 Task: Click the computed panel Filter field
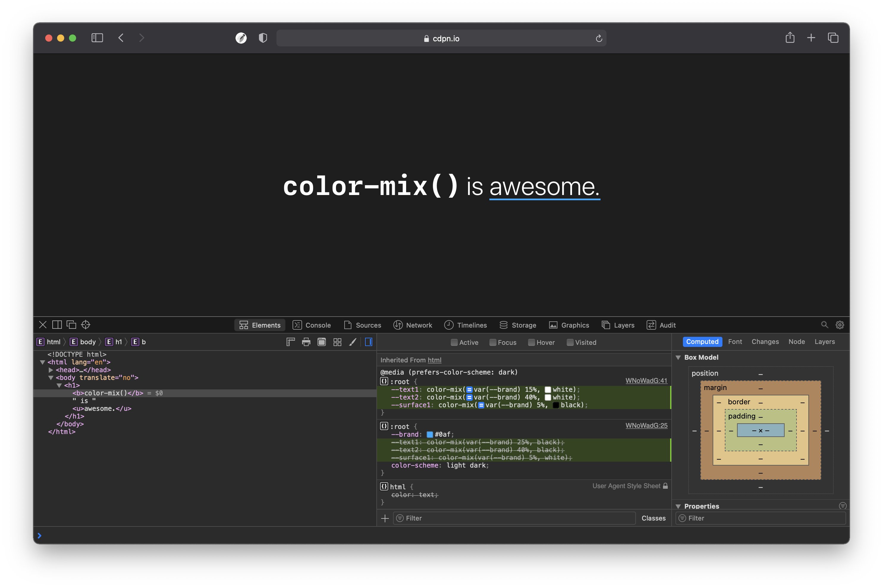pos(761,518)
